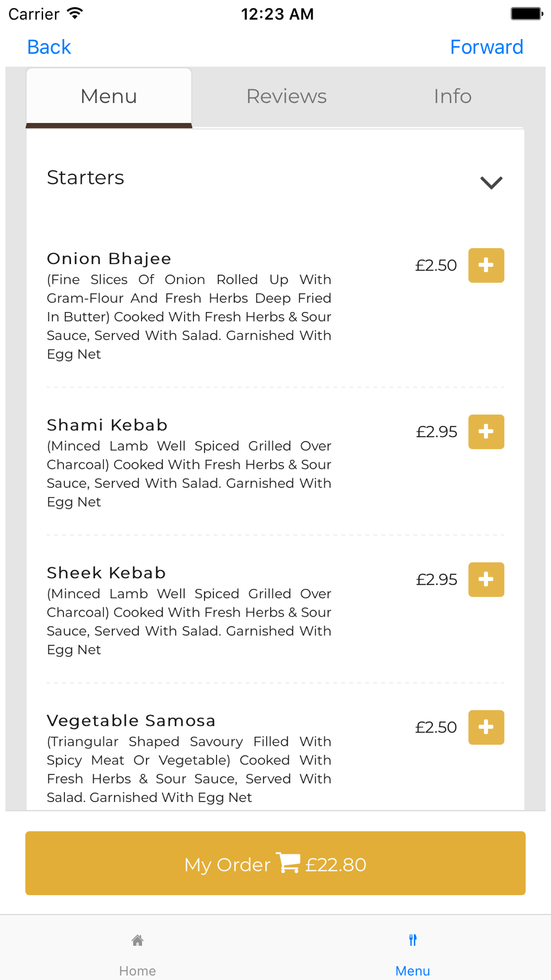Select the Shami Kebab item name
The width and height of the screenshot is (551, 980).
[x=107, y=425]
